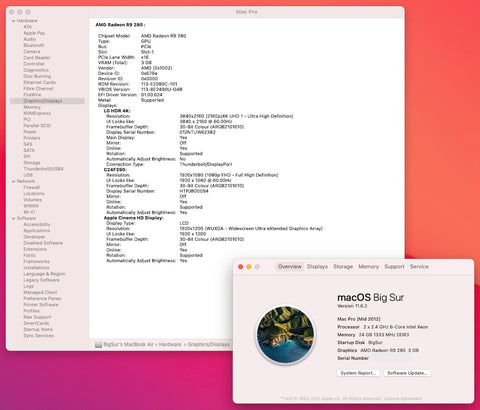Select Apple Pay in sidebar

pos(34,33)
